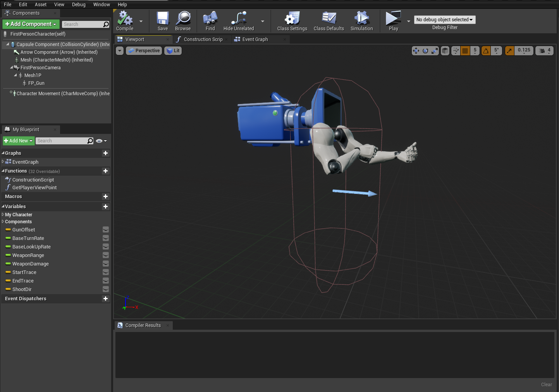Switch to the Event Graph tab

(255, 39)
